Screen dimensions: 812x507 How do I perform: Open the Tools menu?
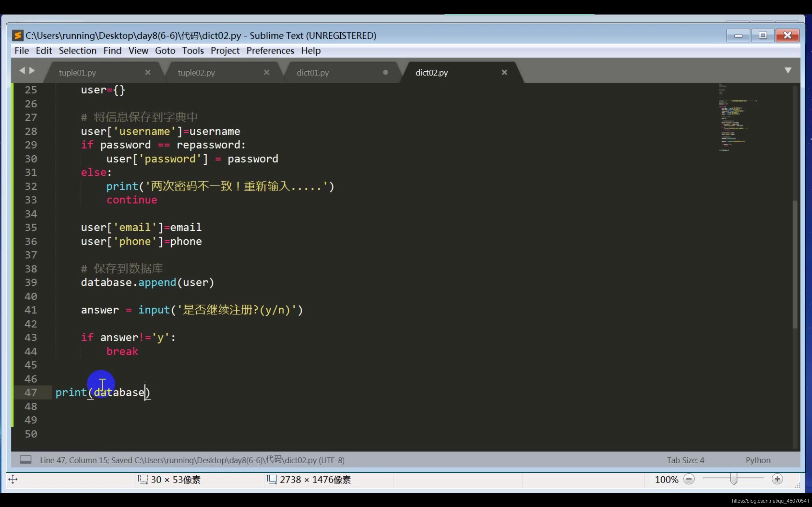(x=193, y=51)
